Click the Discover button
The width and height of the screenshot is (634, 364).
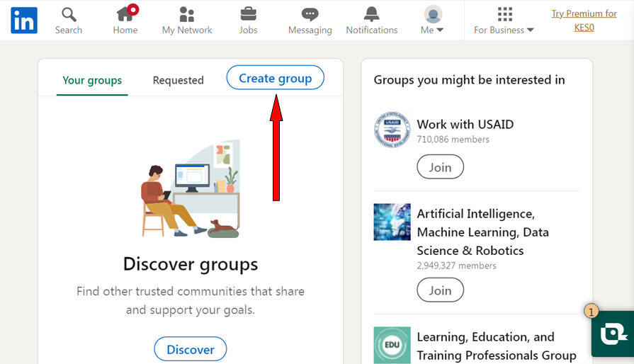pos(191,349)
